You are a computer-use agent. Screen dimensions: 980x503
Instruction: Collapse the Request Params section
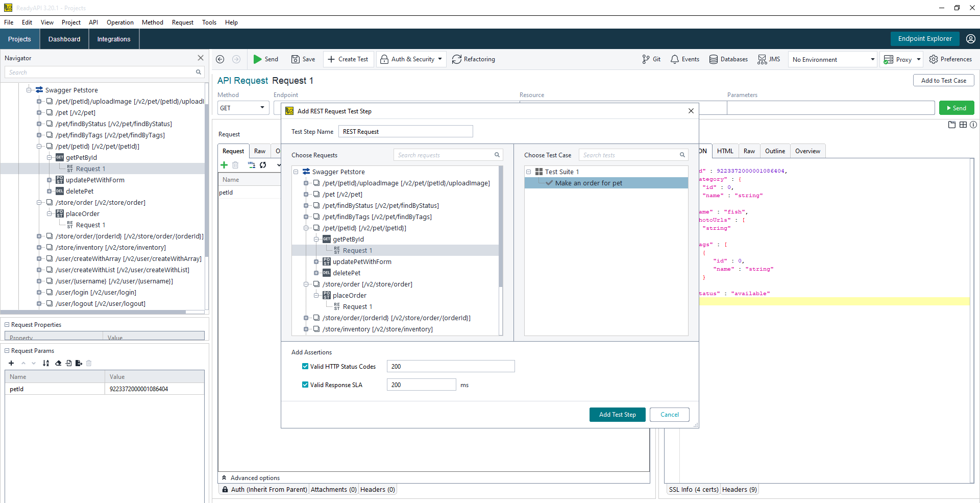pos(7,351)
